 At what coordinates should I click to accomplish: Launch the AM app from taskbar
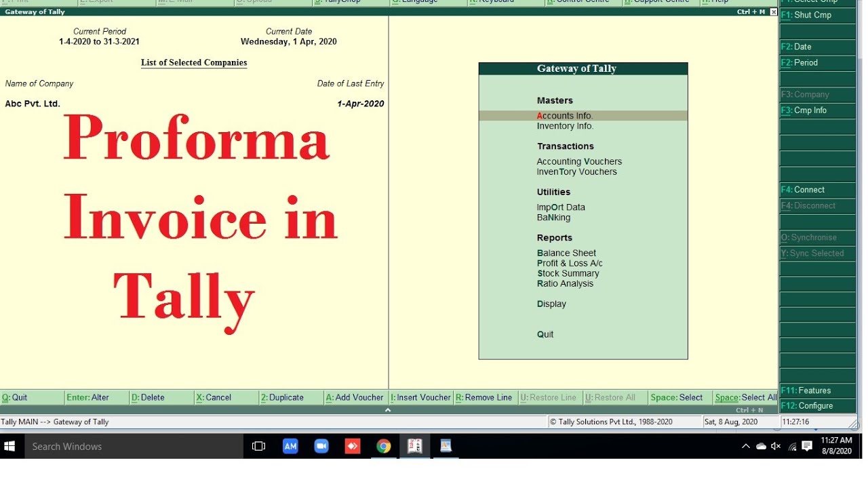click(x=290, y=446)
